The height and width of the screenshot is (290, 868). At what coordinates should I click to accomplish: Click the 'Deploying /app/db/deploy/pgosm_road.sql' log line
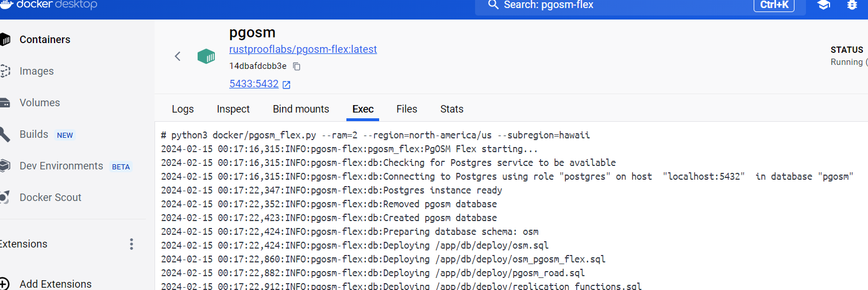[373, 273]
